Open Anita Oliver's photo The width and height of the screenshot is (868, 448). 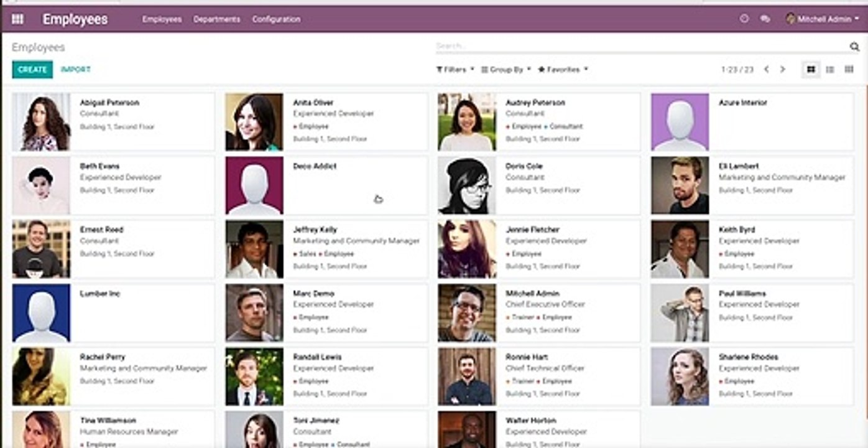[254, 122]
